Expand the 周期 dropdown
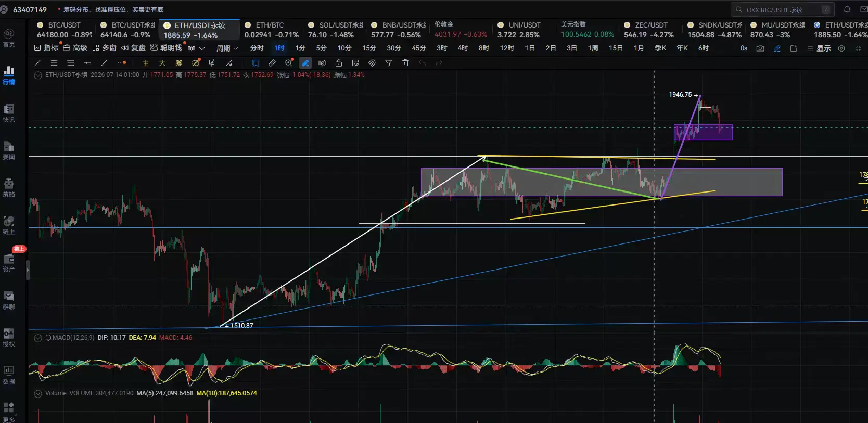Viewport: 868px width, 423px height. click(x=227, y=48)
